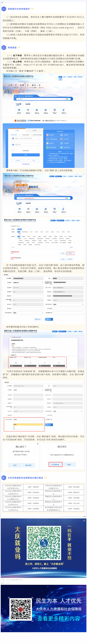This screenshot has height=644, width=87.
Task: Click phone number 0459—4608707 in table
Action: (33, 487)
